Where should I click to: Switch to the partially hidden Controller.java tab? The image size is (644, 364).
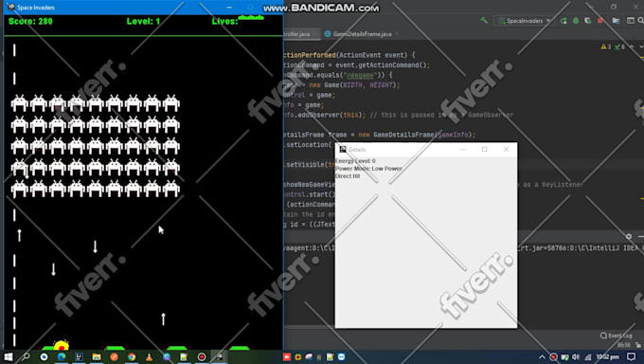pyautogui.click(x=297, y=34)
